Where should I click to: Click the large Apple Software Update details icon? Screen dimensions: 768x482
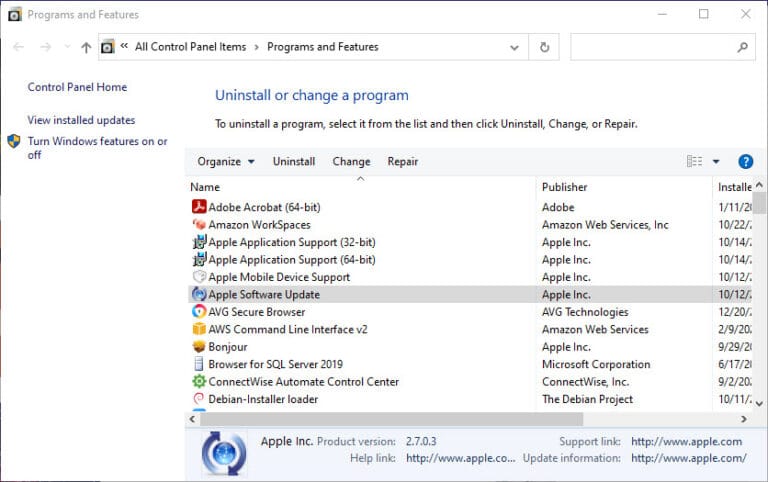224,454
